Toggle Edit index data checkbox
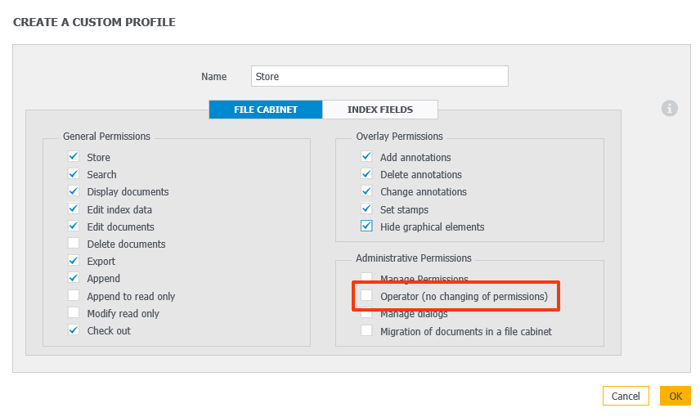 coord(73,209)
